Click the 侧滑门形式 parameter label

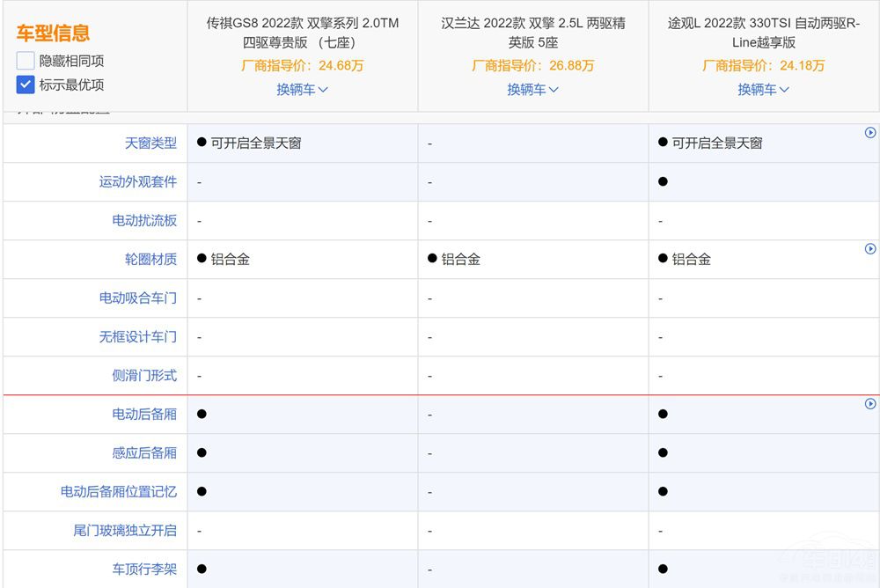(144, 375)
